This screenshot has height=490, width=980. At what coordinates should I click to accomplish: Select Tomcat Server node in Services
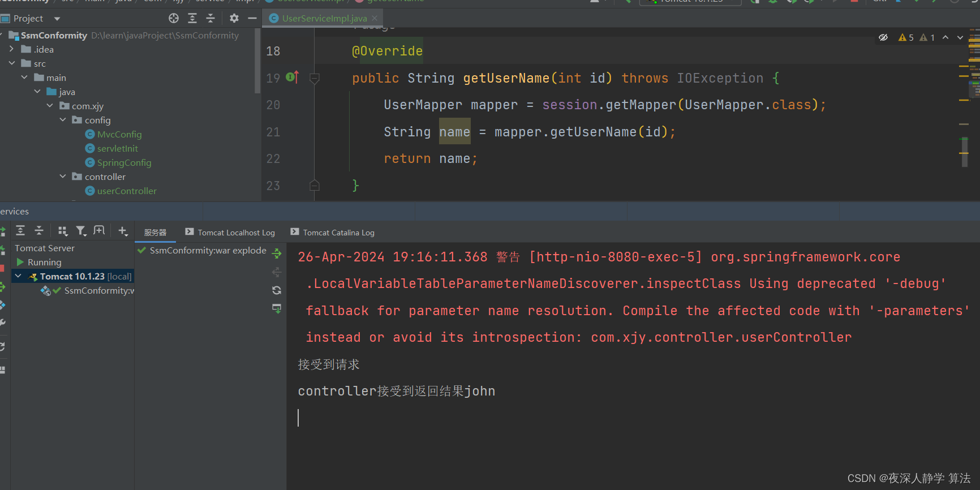(x=45, y=248)
